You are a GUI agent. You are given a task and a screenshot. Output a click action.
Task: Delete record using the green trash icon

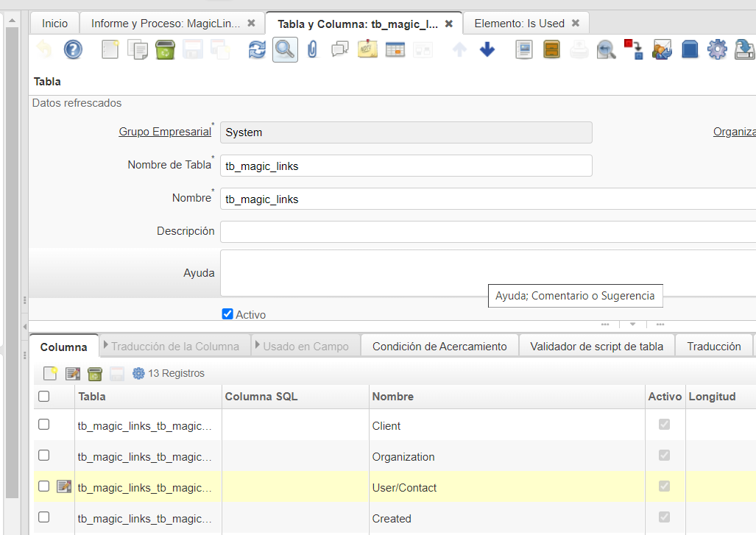(165, 50)
